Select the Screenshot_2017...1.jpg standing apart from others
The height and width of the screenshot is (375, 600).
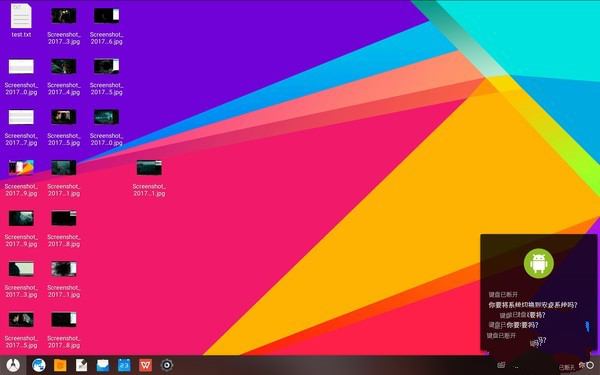(149, 178)
